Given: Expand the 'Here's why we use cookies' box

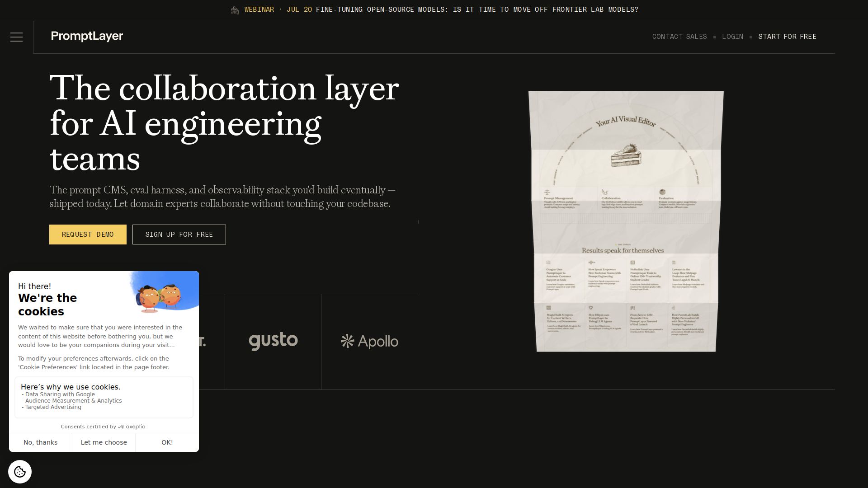Looking at the screenshot, I should click(x=104, y=397).
